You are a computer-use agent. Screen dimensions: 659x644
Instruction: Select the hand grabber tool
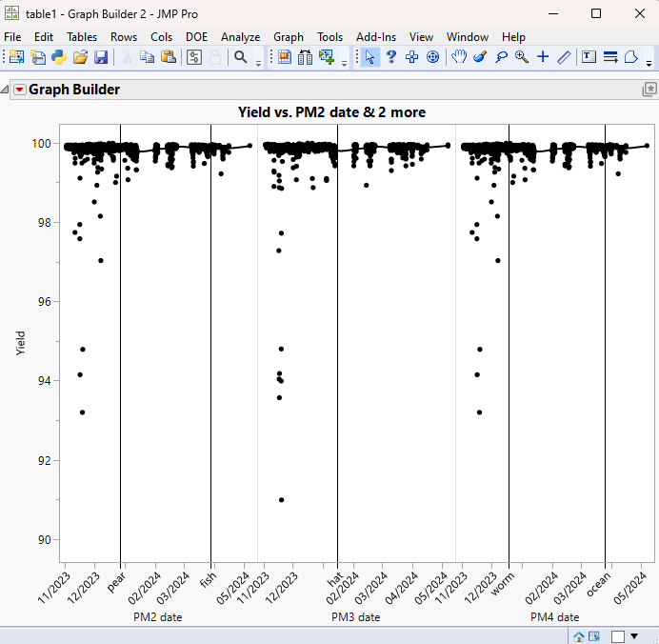458,57
